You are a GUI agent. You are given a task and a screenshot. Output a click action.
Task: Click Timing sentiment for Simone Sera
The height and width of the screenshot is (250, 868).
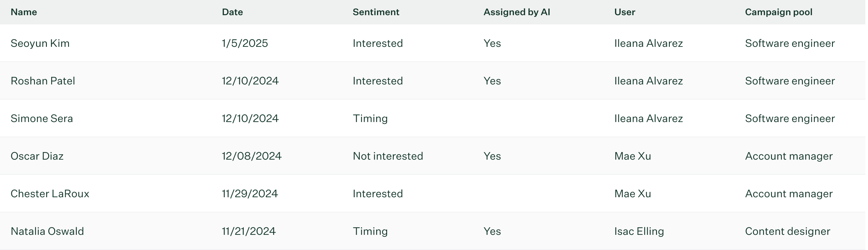tap(370, 119)
